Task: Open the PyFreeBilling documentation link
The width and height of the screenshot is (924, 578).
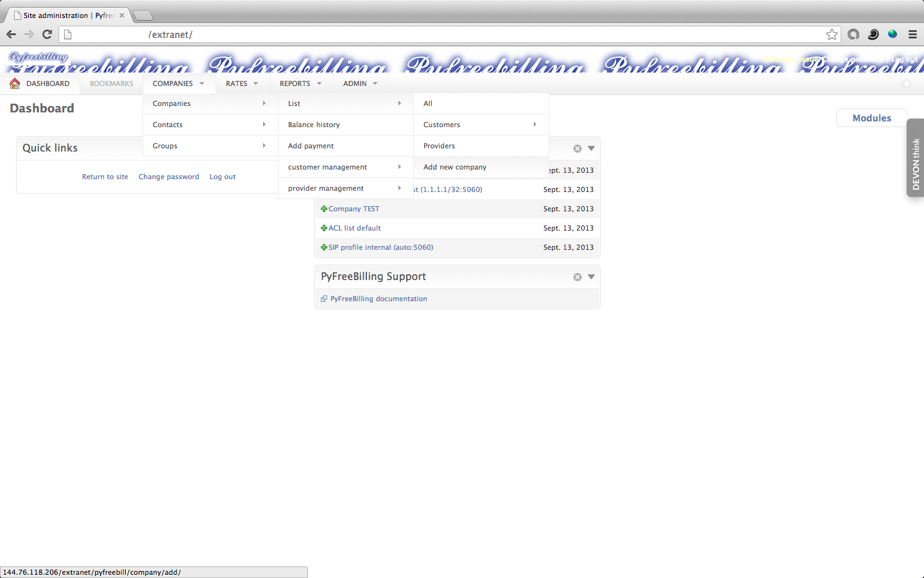Action: (379, 299)
